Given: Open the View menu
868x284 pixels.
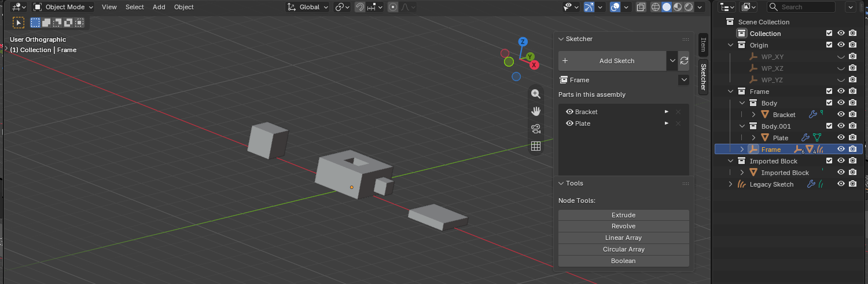Looking at the screenshot, I should [109, 7].
